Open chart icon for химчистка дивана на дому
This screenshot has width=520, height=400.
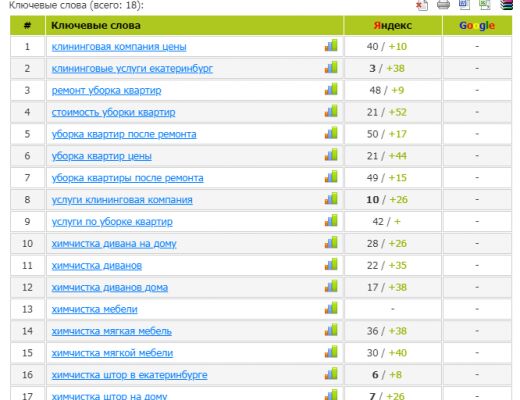pyautogui.click(x=331, y=242)
